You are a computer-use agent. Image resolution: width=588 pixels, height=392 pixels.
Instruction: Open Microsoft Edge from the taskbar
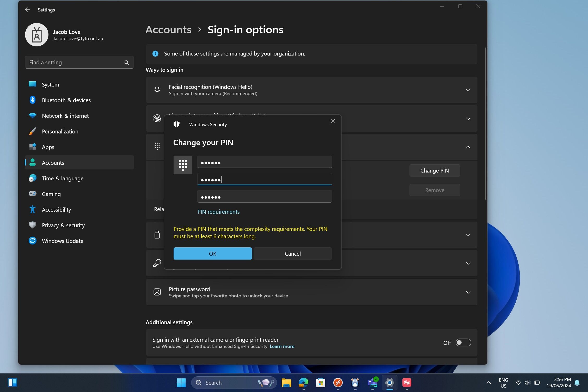[x=303, y=383]
